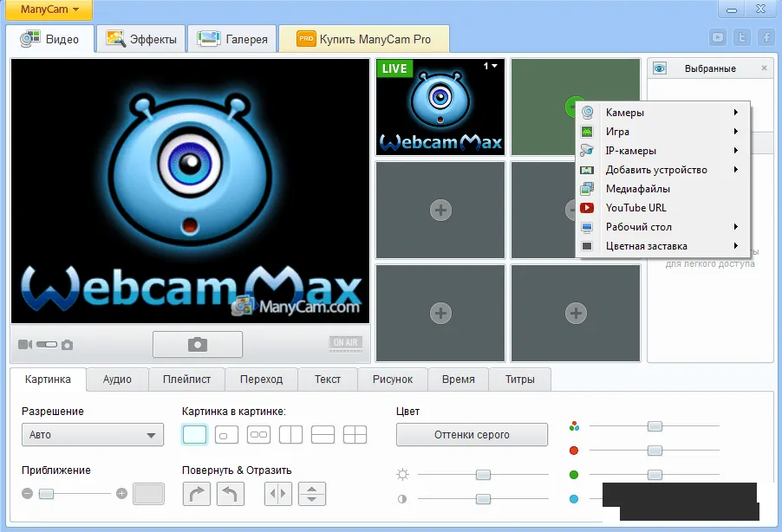The height and width of the screenshot is (532, 782).
Task: Open the Время tab
Action: tap(459, 380)
